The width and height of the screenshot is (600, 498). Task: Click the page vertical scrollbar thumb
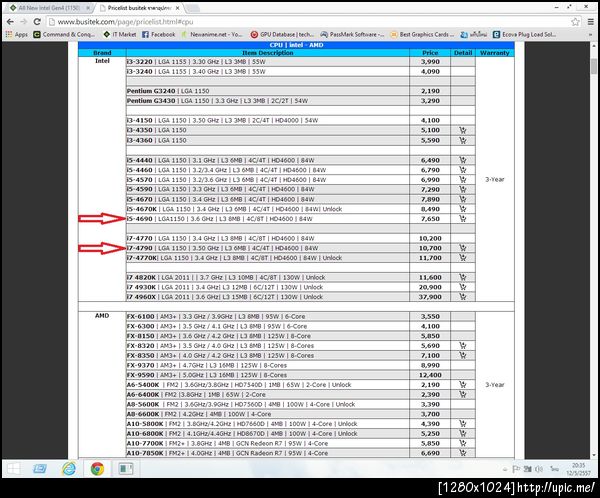593,66
